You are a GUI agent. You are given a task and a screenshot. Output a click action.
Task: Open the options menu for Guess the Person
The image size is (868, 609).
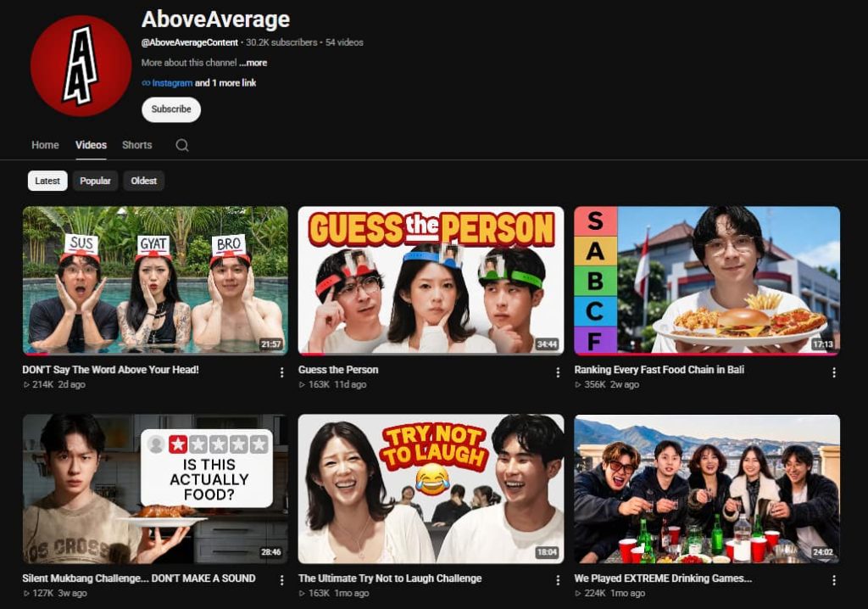pyautogui.click(x=558, y=372)
